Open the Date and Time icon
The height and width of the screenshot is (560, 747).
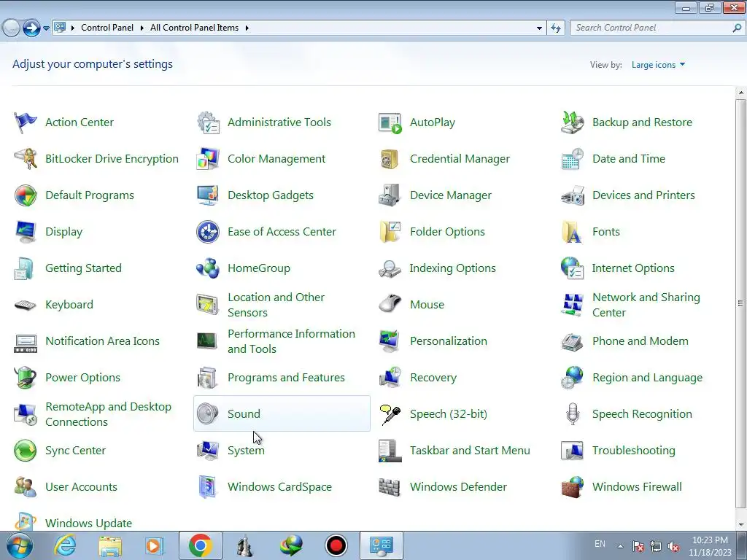pyautogui.click(x=572, y=158)
